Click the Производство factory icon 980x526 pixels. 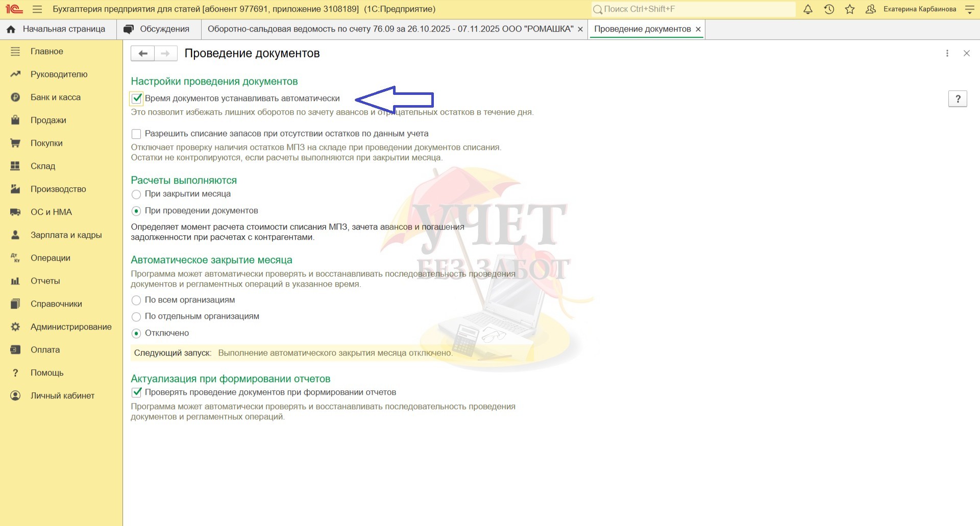point(15,189)
